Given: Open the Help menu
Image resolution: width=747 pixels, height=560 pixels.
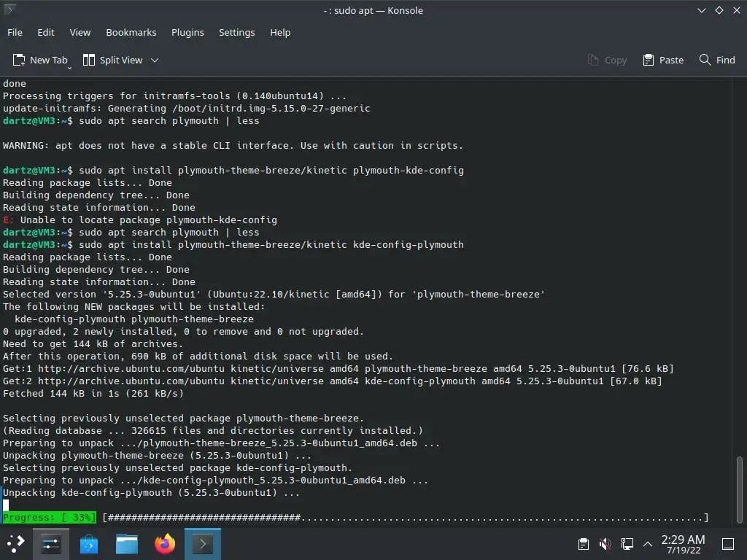Looking at the screenshot, I should [x=280, y=32].
